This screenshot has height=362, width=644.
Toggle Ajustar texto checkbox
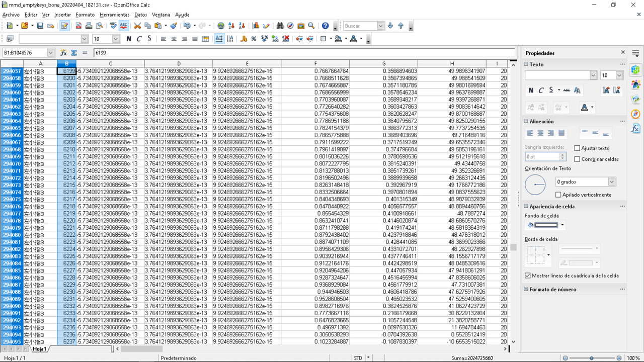click(x=577, y=148)
